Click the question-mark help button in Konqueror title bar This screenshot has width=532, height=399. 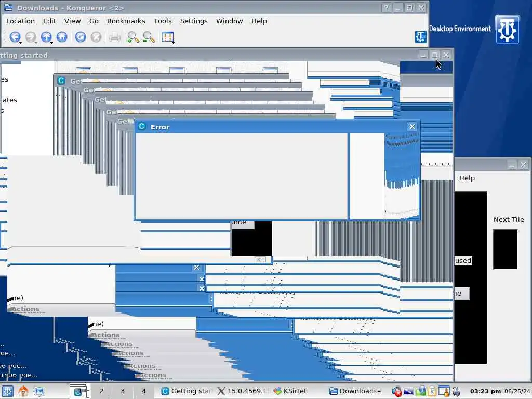click(386, 7)
